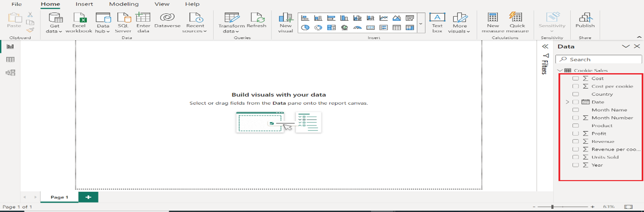Create a New measure

[x=493, y=22]
